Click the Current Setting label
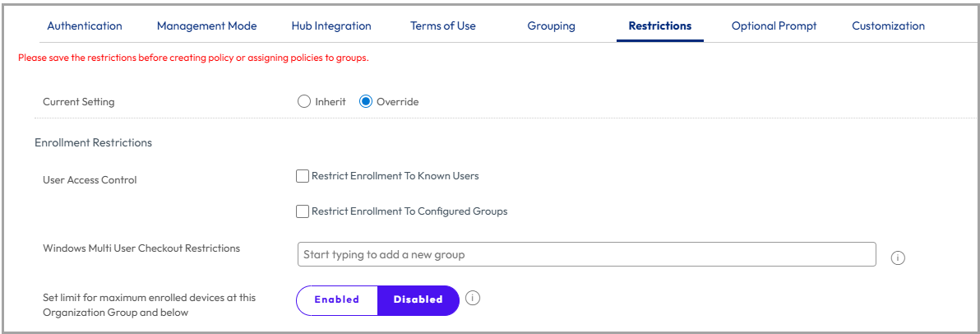 click(x=79, y=102)
